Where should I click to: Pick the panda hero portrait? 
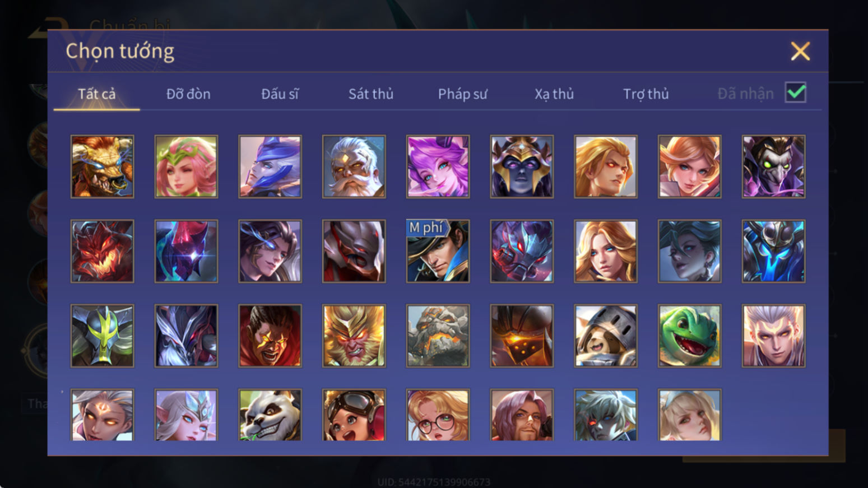[270, 415]
